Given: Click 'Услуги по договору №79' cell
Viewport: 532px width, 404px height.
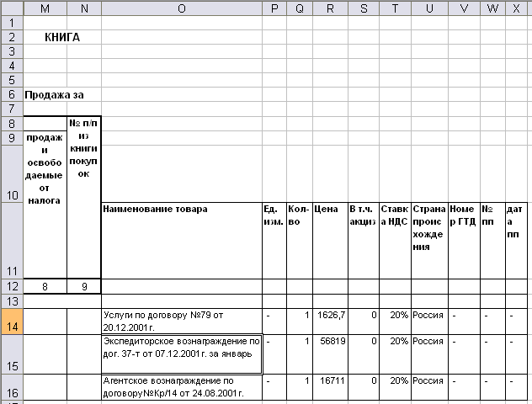Looking at the screenshot, I should click(182, 322).
